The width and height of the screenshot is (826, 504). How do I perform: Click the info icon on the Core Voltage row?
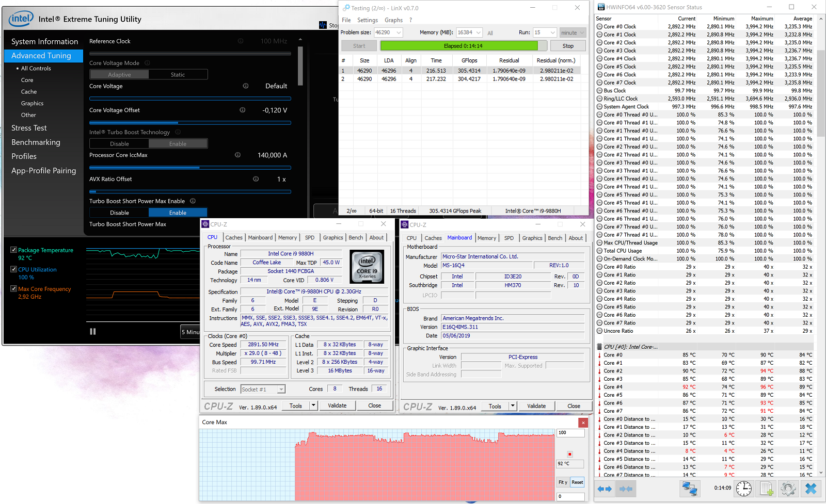point(246,86)
